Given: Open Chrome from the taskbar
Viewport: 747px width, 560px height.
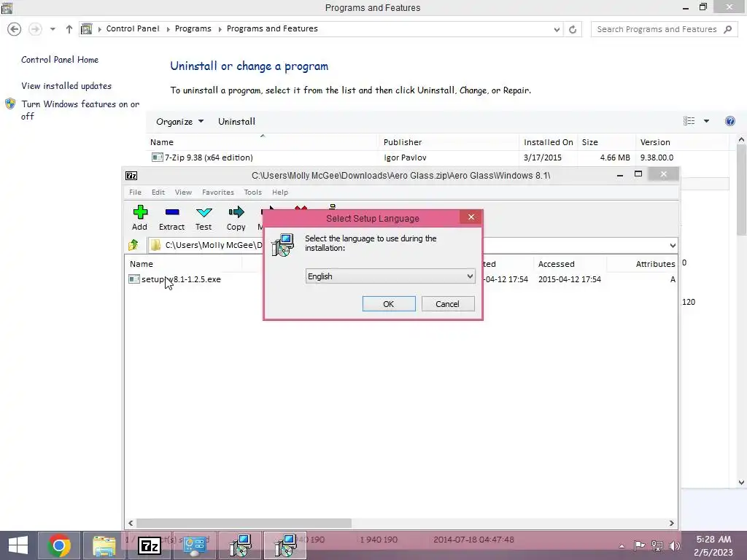Looking at the screenshot, I should [x=59, y=545].
